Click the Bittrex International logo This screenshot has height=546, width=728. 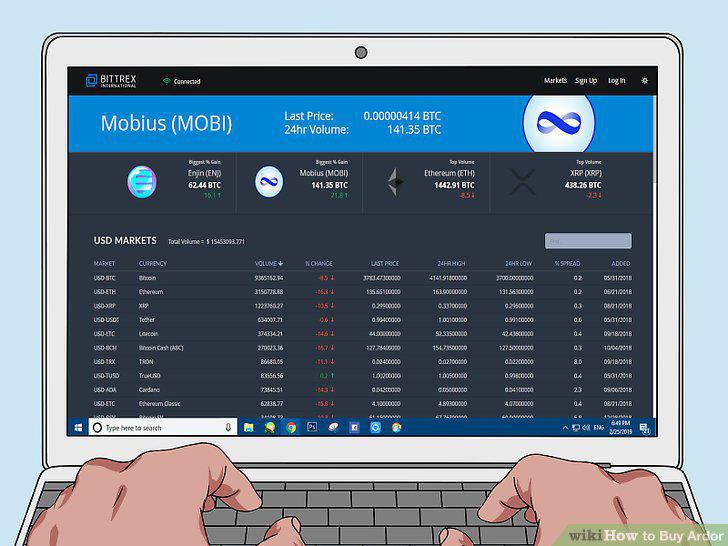(x=111, y=81)
